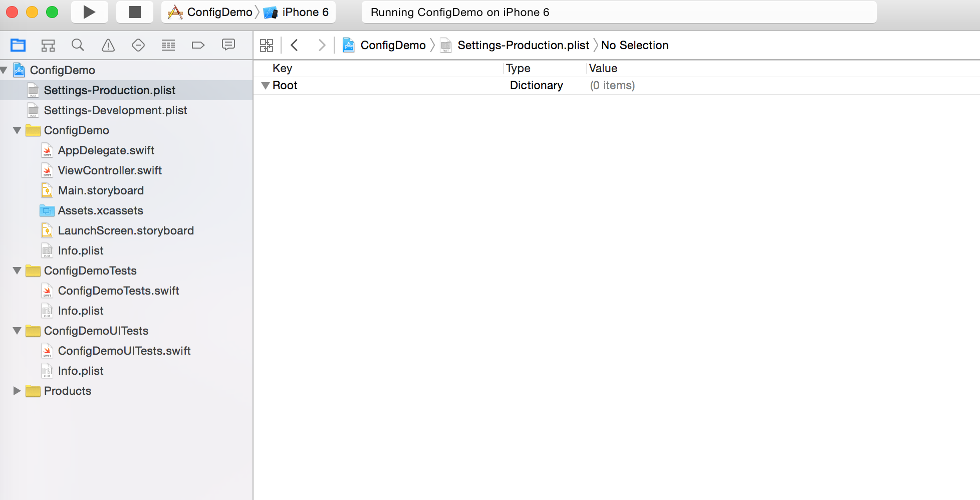Run the ConfigDemo scheme
The height and width of the screenshot is (500, 980).
coord(89,12)
